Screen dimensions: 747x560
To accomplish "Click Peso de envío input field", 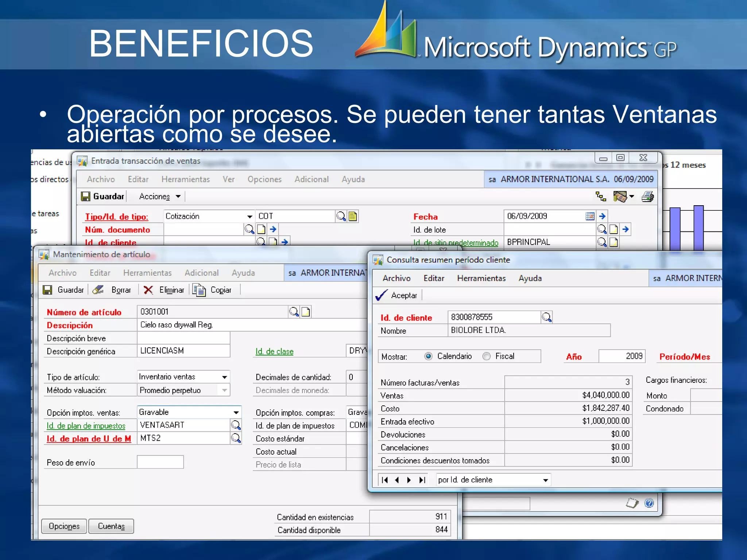I will (160, 462).
